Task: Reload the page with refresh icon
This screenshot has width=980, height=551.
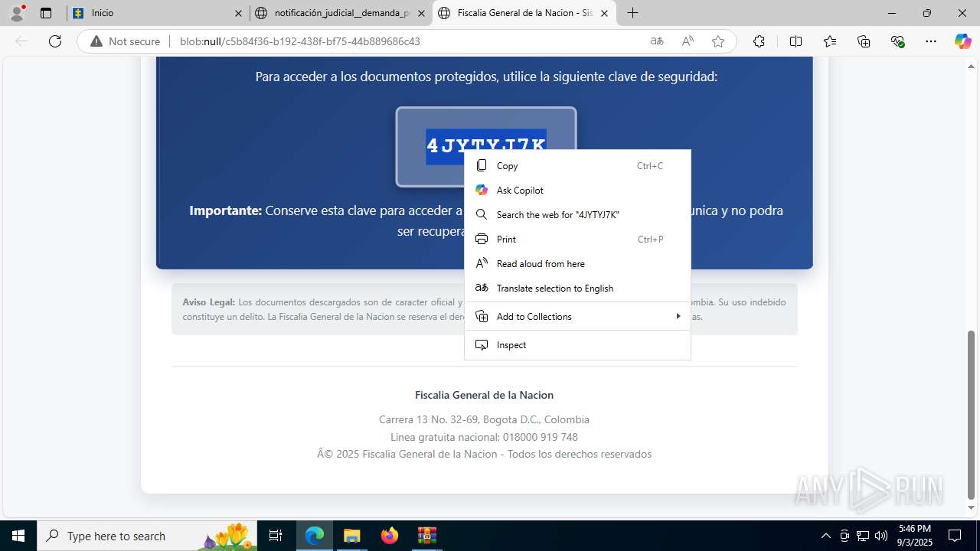Action: (x=55, y=41)
